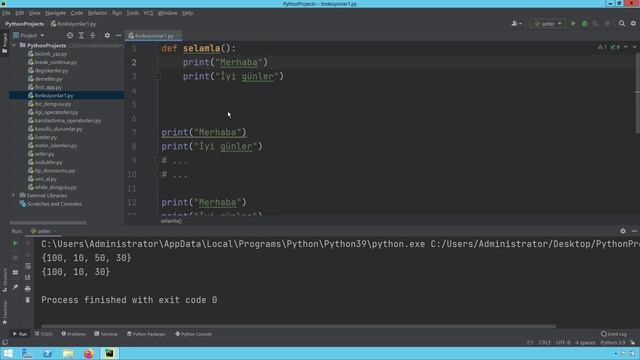Screen dimensions: 640x360
Task: Toggle soft-wrap in Run console
Action: click(x=28, y=266)
